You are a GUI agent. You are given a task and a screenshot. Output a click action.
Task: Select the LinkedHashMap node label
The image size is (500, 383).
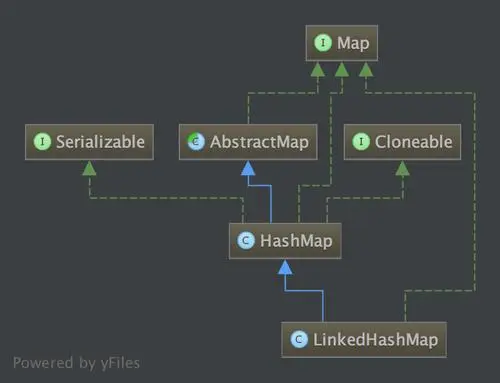pyautogui.click(x=376, y=340)
